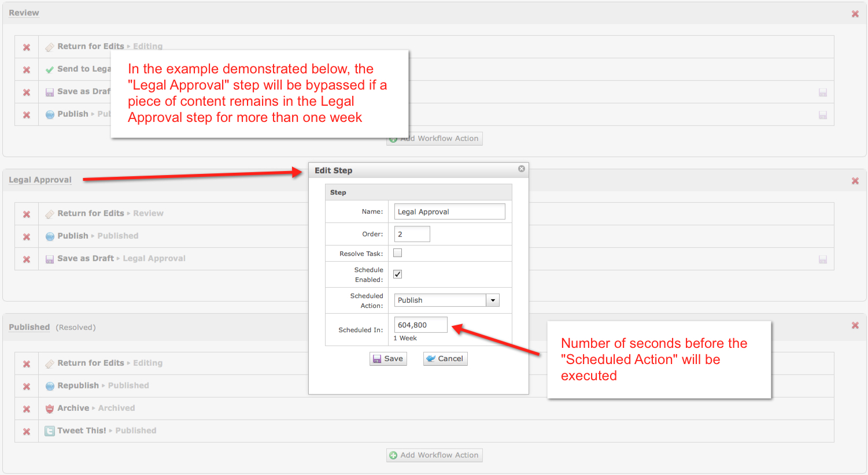The height and width of the screenshot is (475, 868).
Task: Save the edited step
Action: point(388,359)
